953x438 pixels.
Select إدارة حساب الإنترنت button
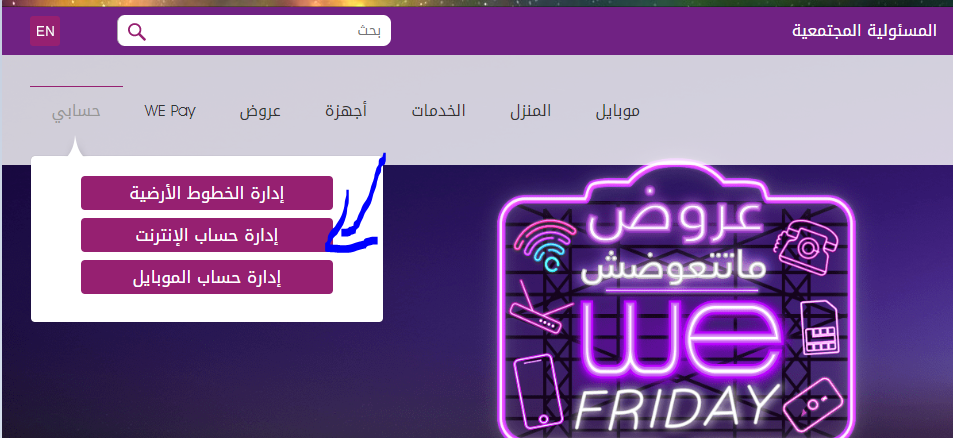[x=207, y=235]
